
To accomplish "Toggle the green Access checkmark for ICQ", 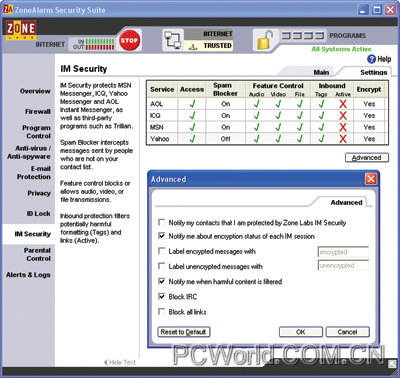I will [192, 116].
